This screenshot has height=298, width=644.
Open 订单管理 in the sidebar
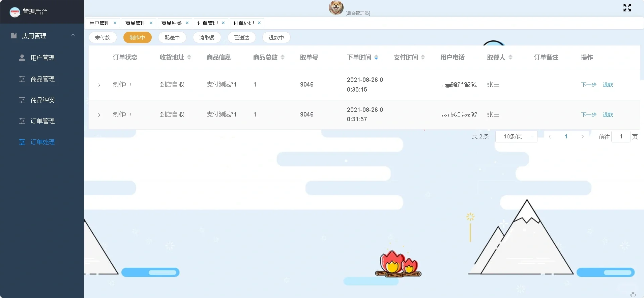pyautogui.click(x=42, y=121)
